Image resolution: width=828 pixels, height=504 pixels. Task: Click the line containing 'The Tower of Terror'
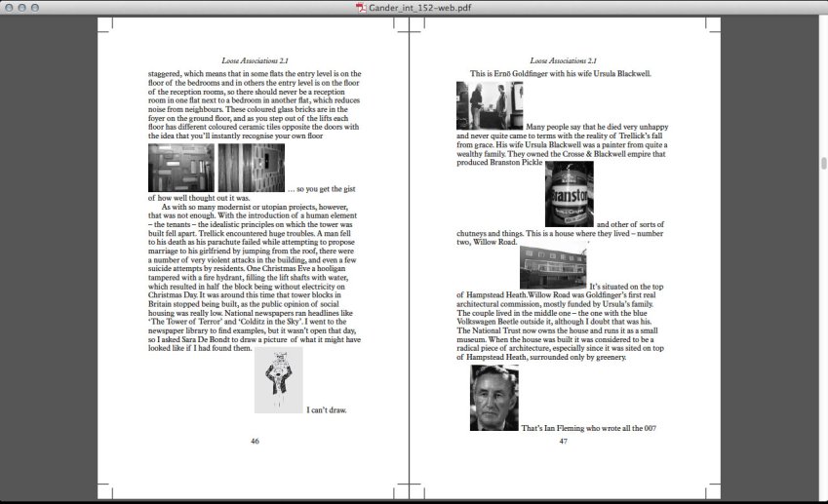tap(248, 322)
